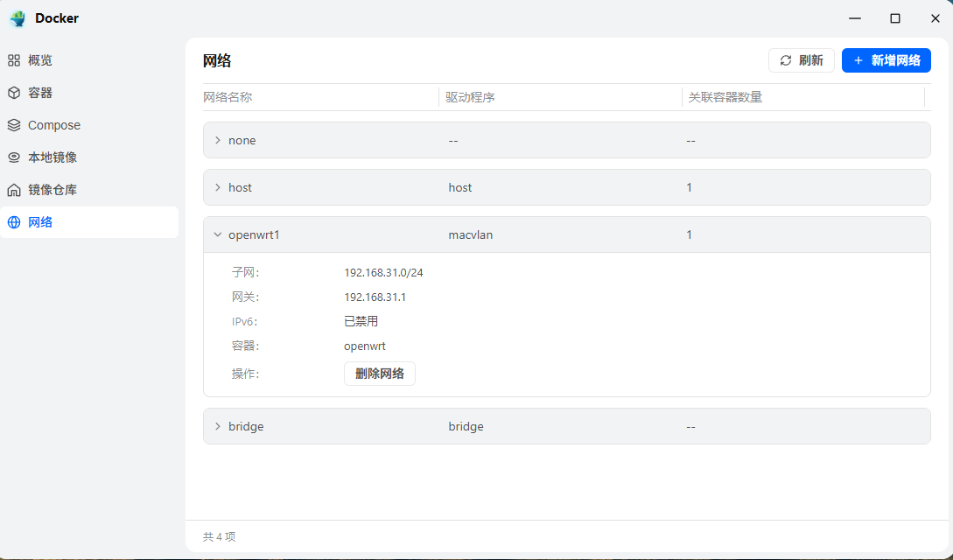Image resolution: width=953 pixels, height=560 pixels.
Task: Maximize the Docker window
Action: click(895, 18)
